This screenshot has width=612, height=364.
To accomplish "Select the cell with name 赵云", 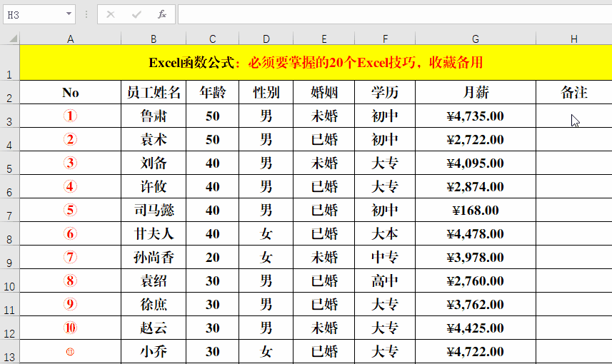I will point(154,328).
